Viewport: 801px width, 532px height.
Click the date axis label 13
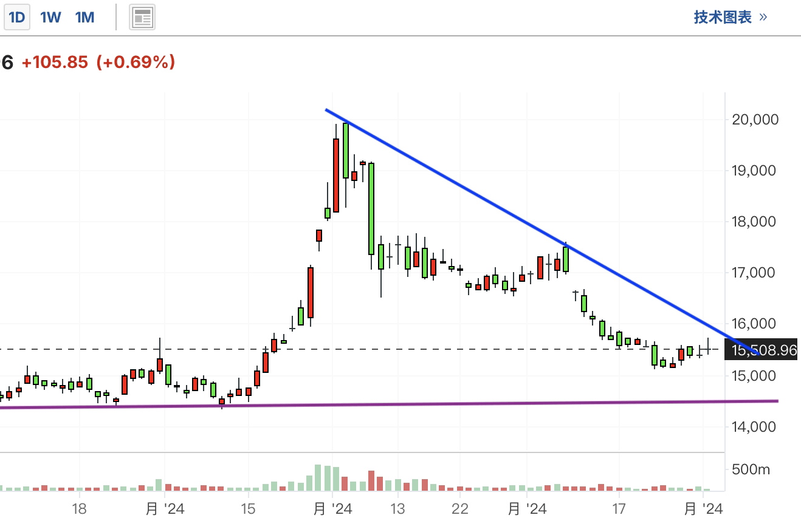(397, 508)
